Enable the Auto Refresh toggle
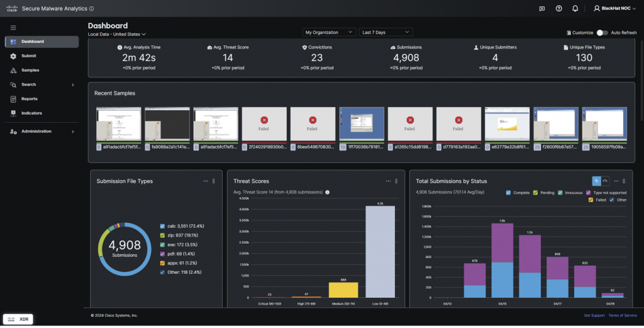Screen dimensions: 644x328 pyautogui.click(x=602, y=32)
